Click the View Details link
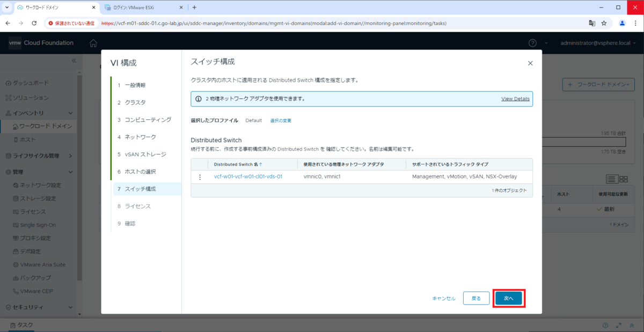Image resolution: width=644 pixels, height=332 pixels. [515, 99]
